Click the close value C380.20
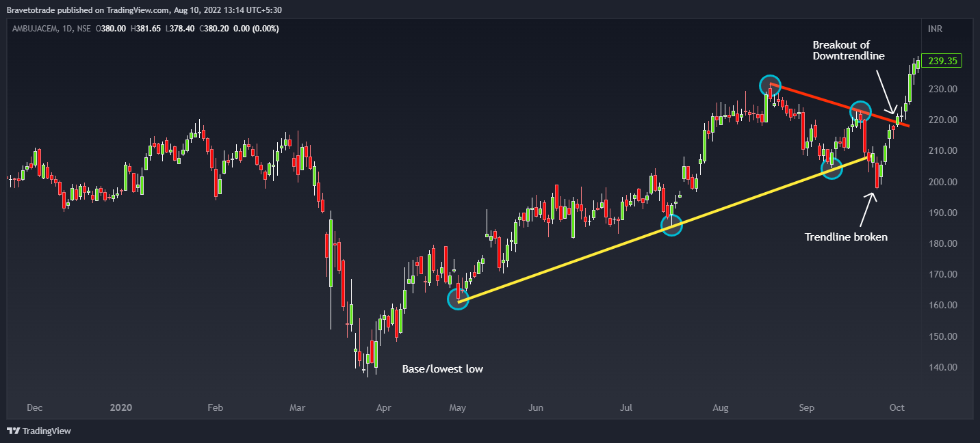 tap(216, 29)
